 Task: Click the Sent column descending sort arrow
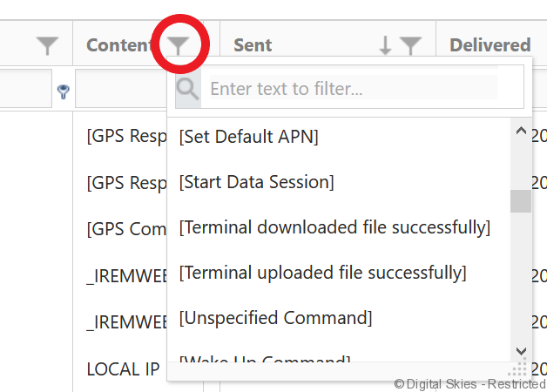tap(386, 46)
